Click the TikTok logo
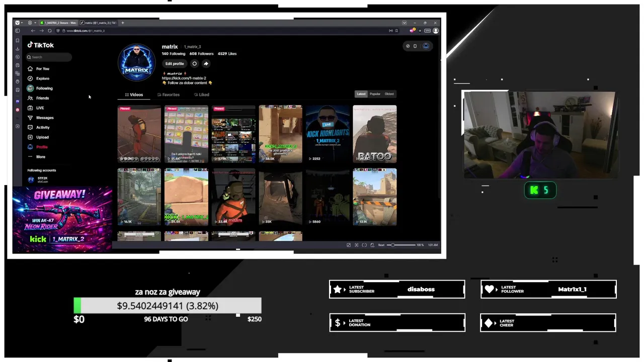This screenshot has width=644, height=362. (41, 45)
